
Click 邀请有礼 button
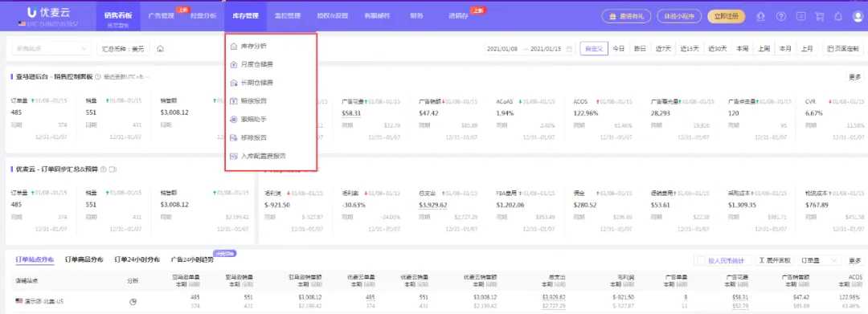[626, 16]
